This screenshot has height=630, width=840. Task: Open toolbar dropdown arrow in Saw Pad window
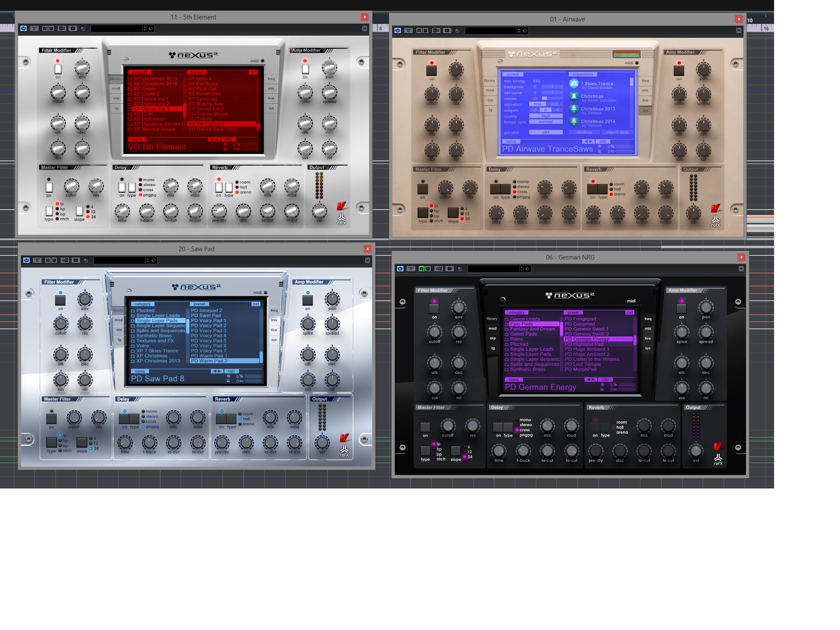367,260
